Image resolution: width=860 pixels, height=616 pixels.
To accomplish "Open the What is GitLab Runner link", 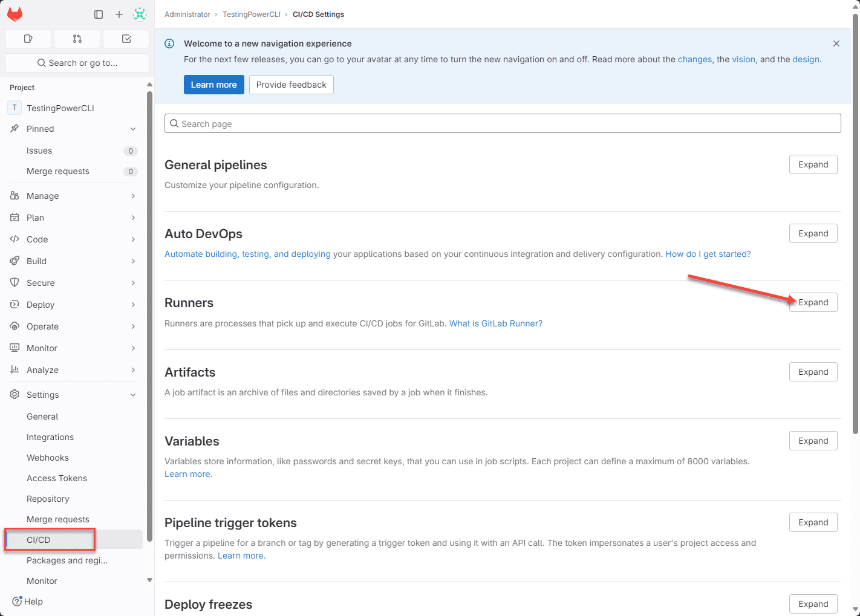I will pos(495,323).
